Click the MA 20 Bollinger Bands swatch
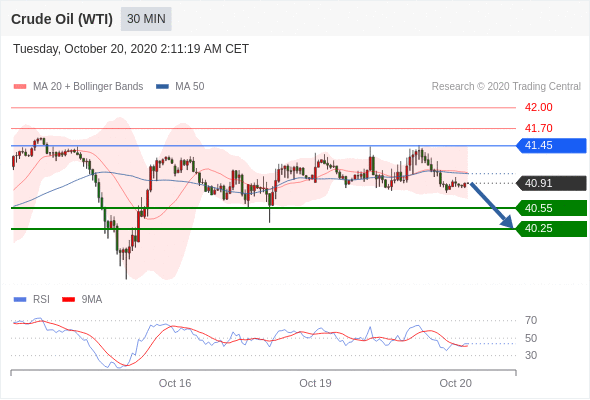This screenshot has width=590, height=400. tap(20, 87)
